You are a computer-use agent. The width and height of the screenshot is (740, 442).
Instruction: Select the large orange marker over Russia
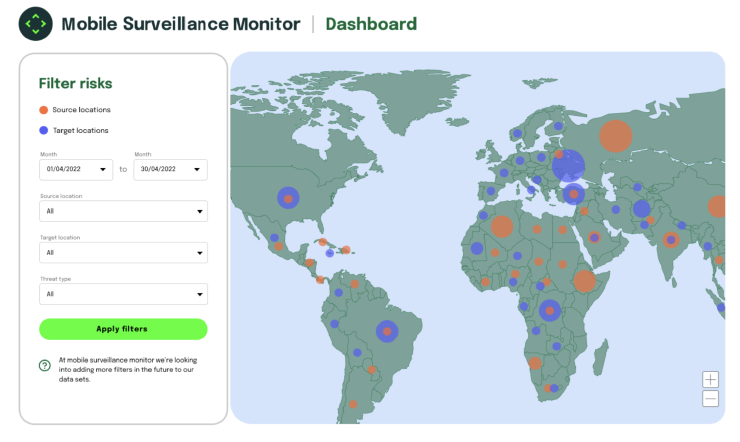click(616, 136)
